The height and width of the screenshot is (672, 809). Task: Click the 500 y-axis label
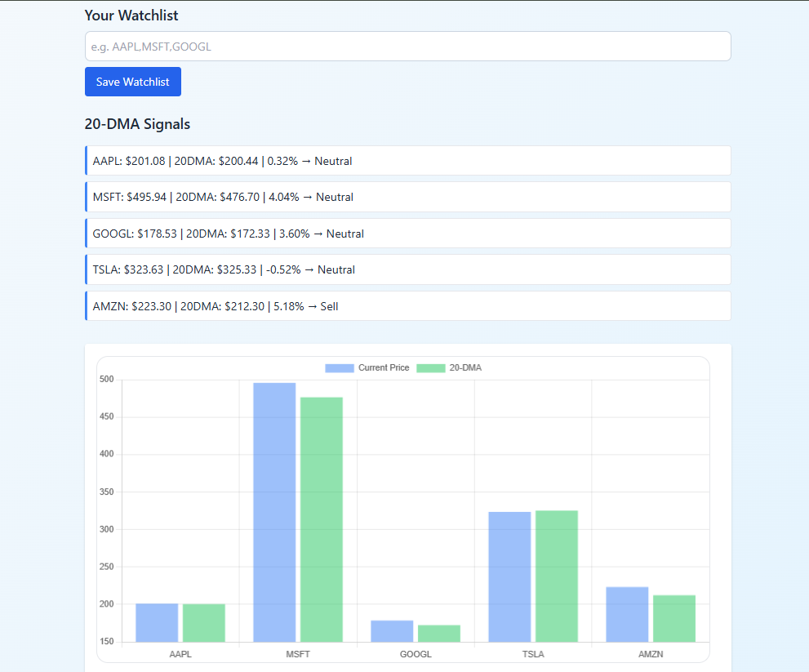107,380
